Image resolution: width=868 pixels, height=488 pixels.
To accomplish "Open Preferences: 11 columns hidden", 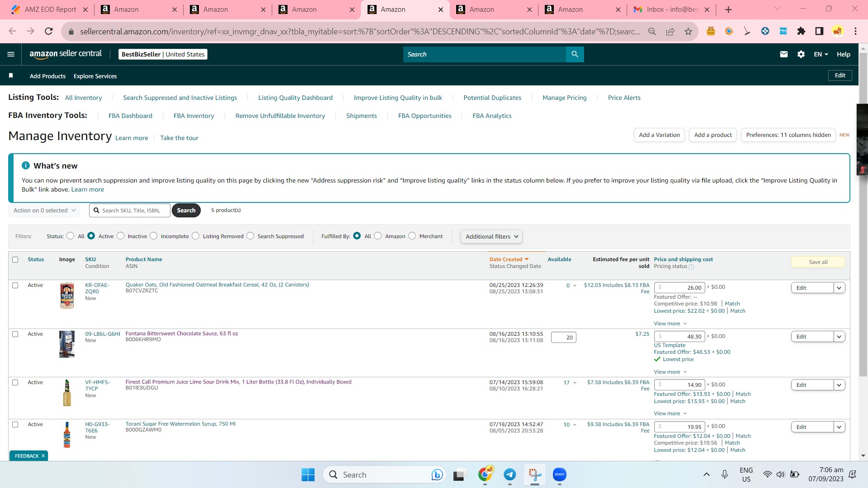I will click(x=788, y=135).
